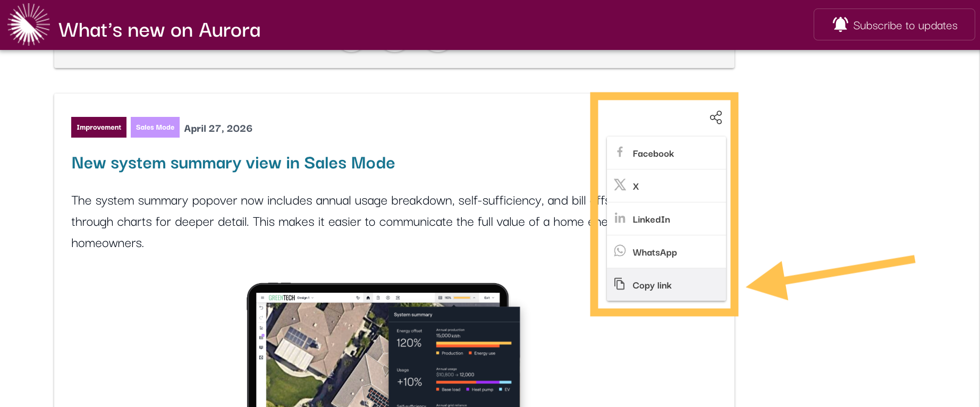Click the Facebook logo icon

pos(620,152)
